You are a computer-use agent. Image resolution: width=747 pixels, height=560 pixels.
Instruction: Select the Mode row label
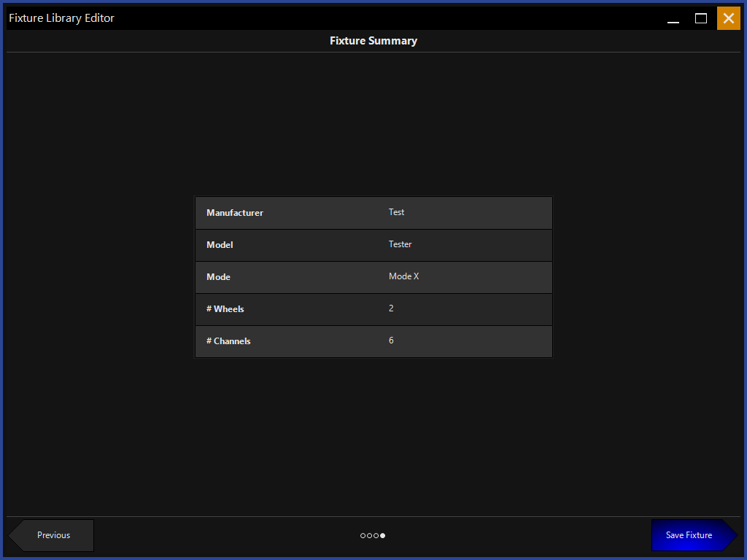tap(218, 277)
